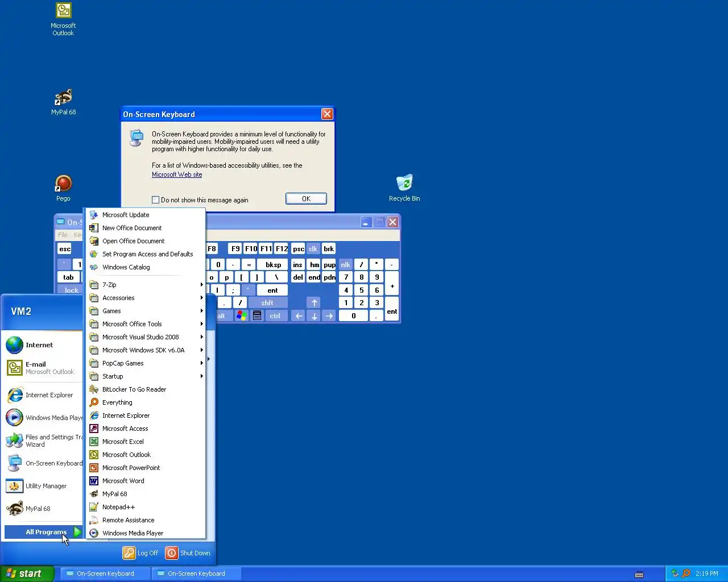The image size is (728, 582).
Task: Open Utility Manager in Start menu
Action: 43,486
